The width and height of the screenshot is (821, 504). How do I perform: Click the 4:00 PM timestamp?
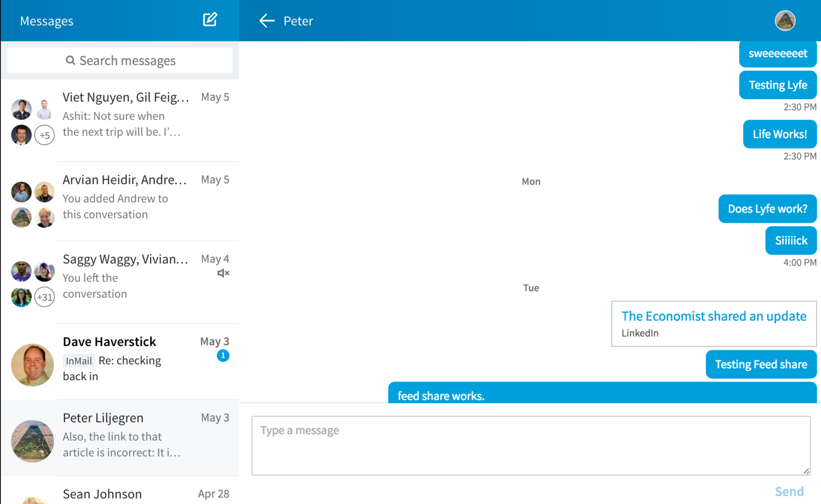click(x=800, y=262)
